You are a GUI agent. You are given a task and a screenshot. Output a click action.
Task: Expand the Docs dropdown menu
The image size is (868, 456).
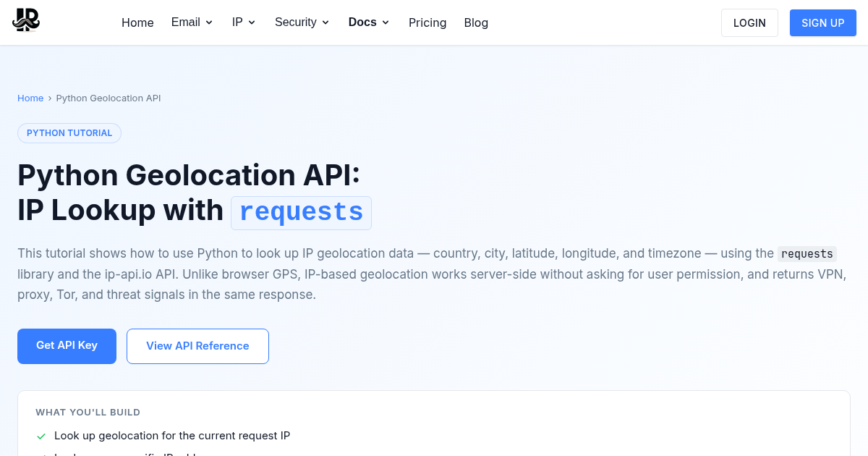click(369, 22)
